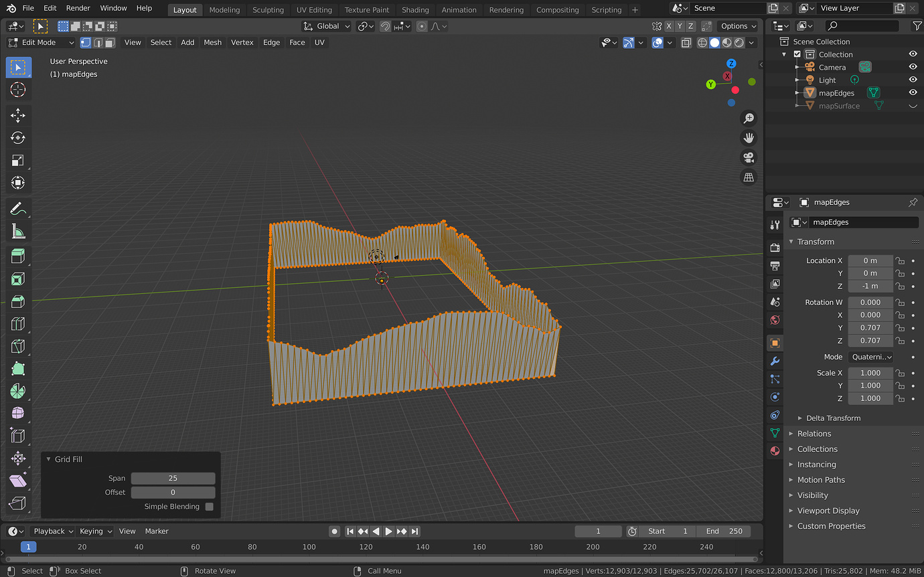Hide the Camera object in outliner

(913, 67)
